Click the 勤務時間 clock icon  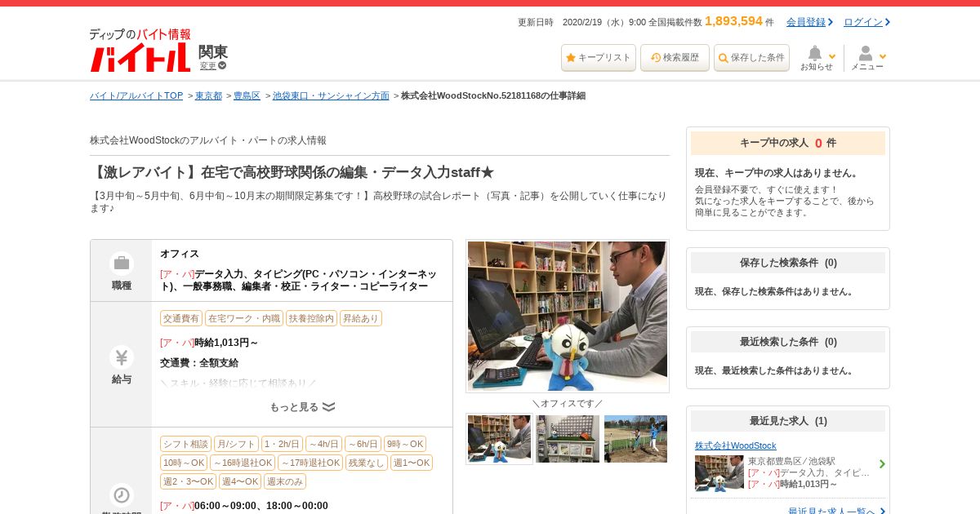(122, 495)
